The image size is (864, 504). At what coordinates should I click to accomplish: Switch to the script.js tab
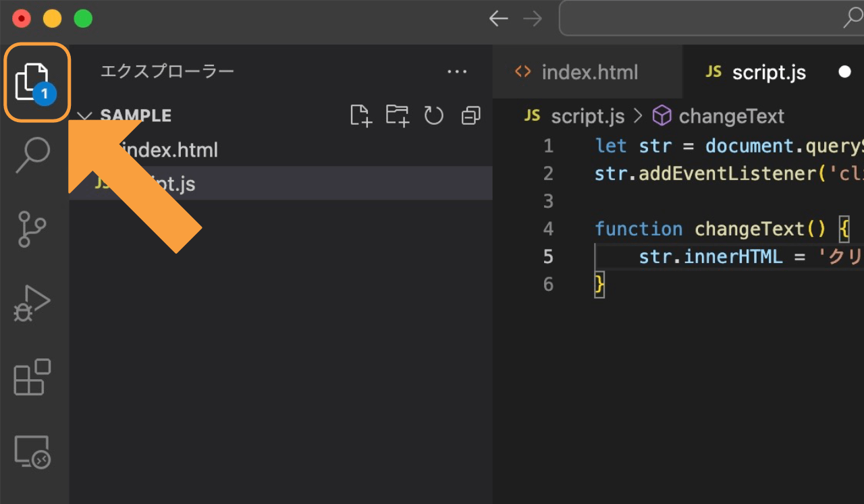(x=769, y=72)
